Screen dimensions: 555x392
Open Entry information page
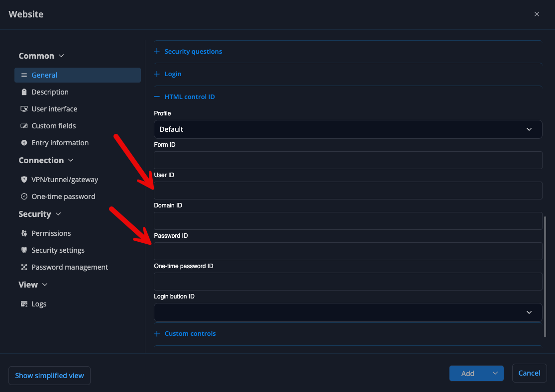[x=60, y=143]
